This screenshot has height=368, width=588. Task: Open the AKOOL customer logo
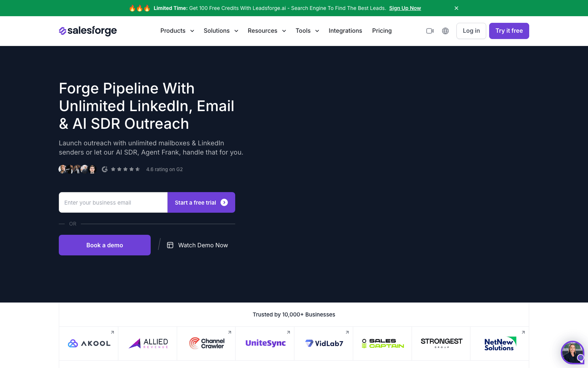[89, 343]
